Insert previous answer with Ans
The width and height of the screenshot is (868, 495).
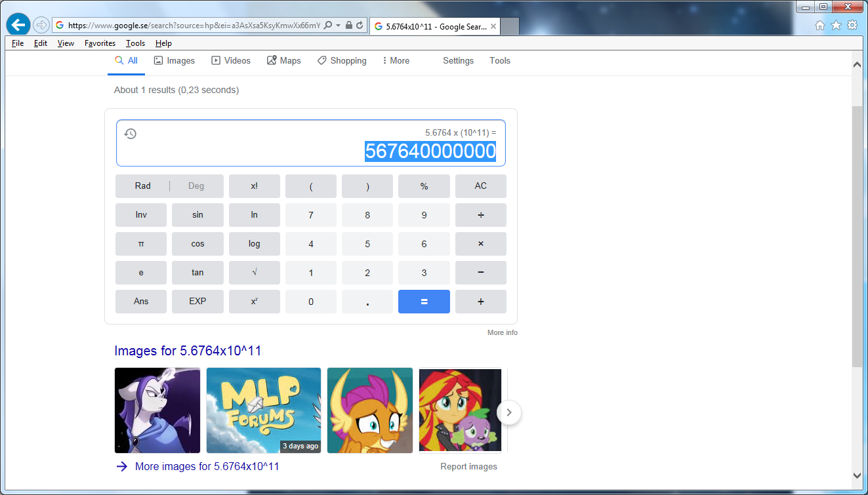[x=141, y=302]
